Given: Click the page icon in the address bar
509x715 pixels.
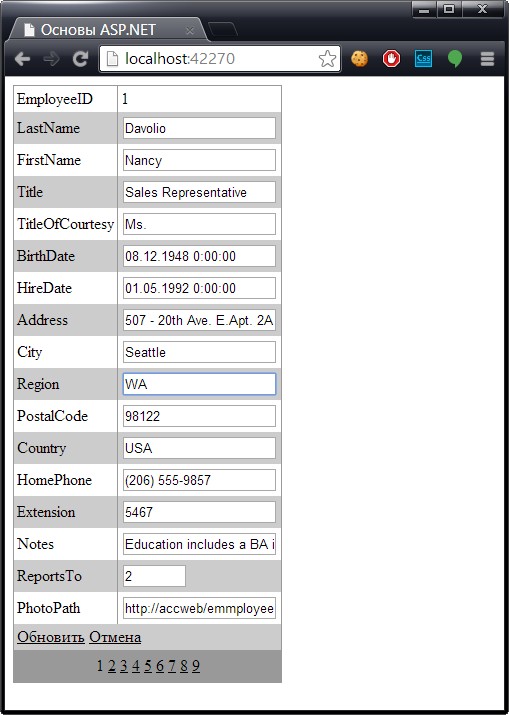Looking at the screenshot, I should pyautogui.click(x=112, y=59).
